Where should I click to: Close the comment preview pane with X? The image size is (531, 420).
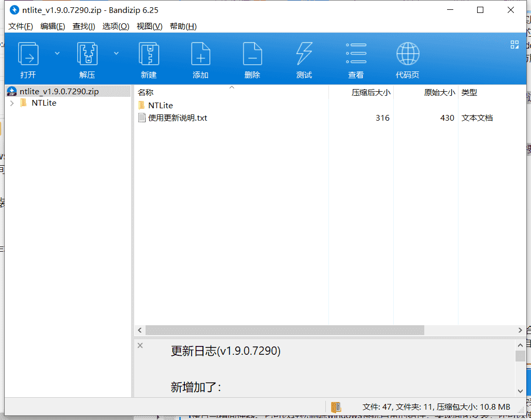click(140, 345)
